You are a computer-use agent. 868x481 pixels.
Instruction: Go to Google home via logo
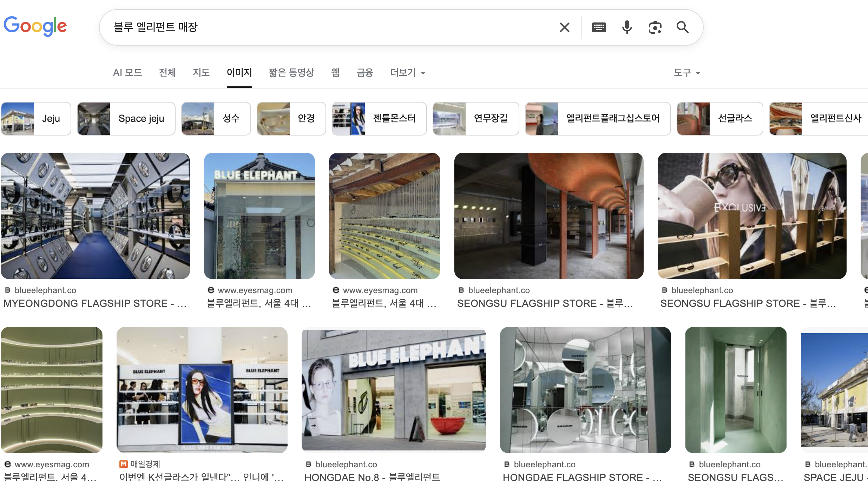pyautogui.click(x=35, y=26)
